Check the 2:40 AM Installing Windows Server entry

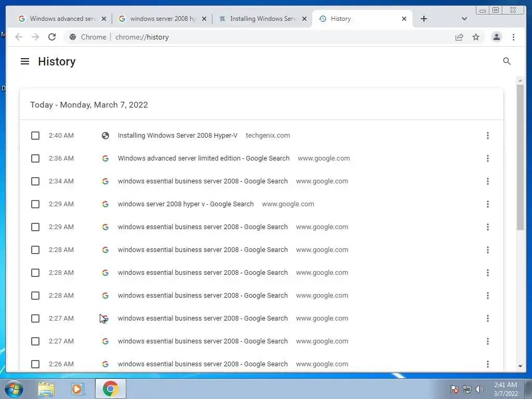(x=35, y=136)
